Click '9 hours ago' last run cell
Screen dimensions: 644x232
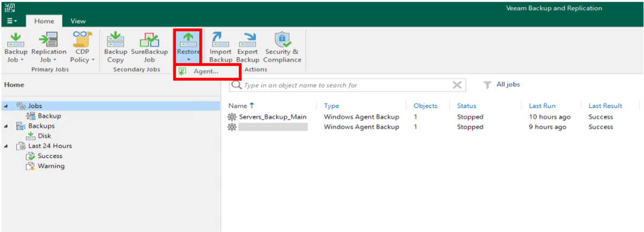(547, 127)
